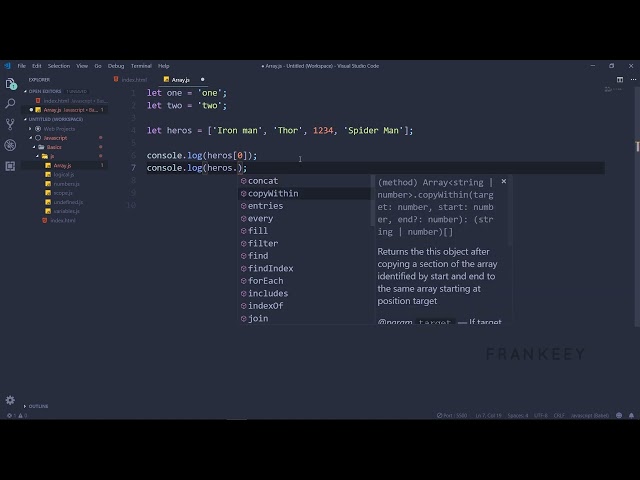Choose the every suggestion
This screenshot has width=640, height=480.
(x=304, y=218)
